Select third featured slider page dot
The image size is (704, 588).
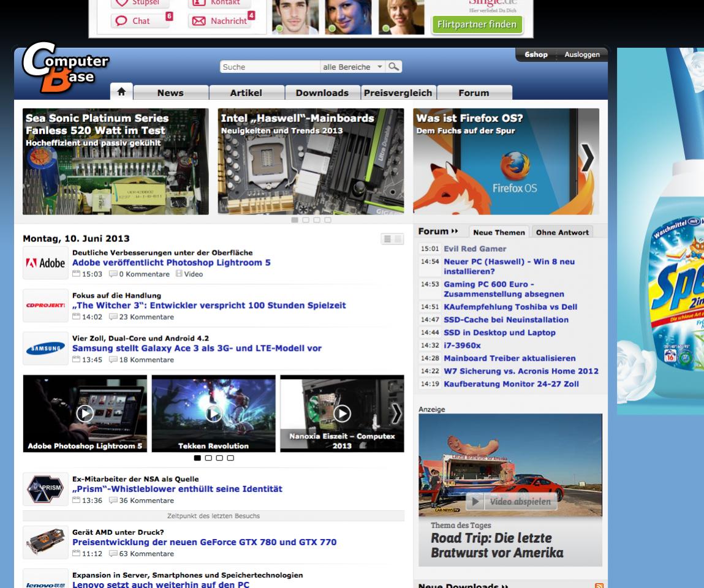(317, 220)
